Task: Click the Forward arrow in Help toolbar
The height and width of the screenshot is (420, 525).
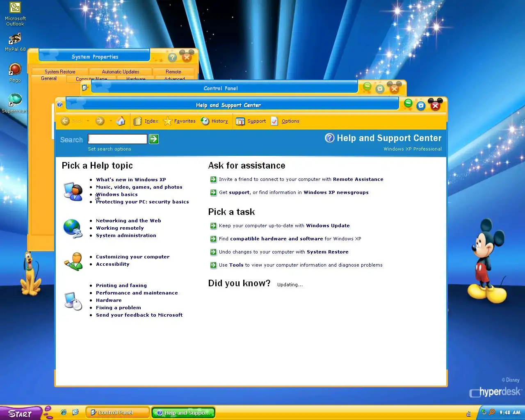Action: tap(100, 121)
